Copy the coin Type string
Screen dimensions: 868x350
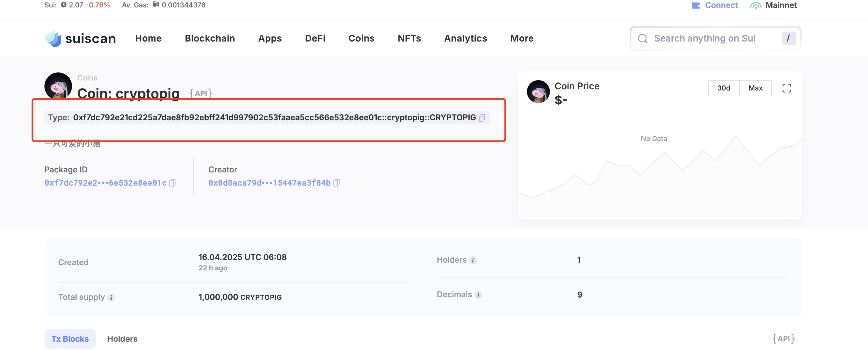pyautogui.click(x=482, y=118)
